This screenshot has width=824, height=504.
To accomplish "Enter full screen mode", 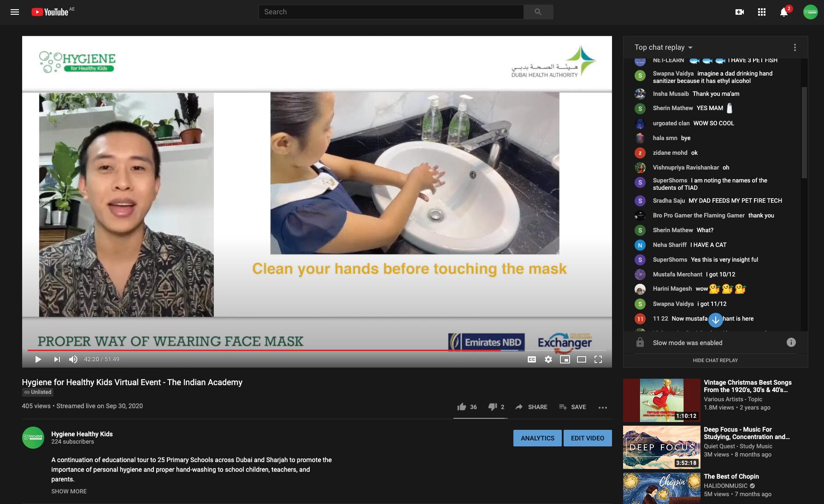I will (x=598, y=359).
